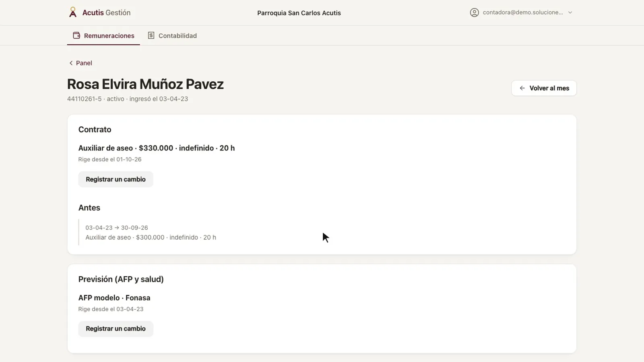Click the Remuneraciones wallet icon

76,35
